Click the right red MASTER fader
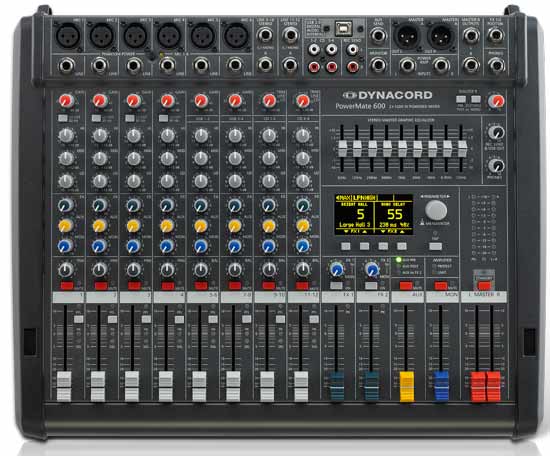Screen dimensions: 550x456 (x=493, y=386)
